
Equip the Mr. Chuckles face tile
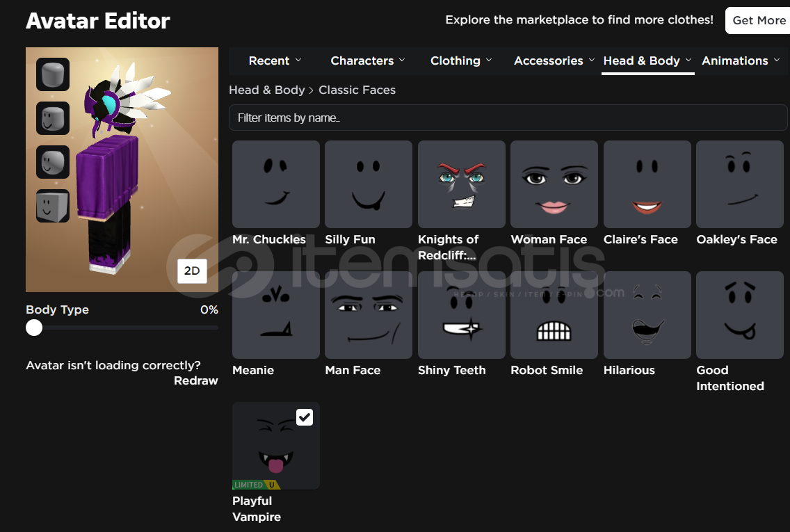(276, 184)
